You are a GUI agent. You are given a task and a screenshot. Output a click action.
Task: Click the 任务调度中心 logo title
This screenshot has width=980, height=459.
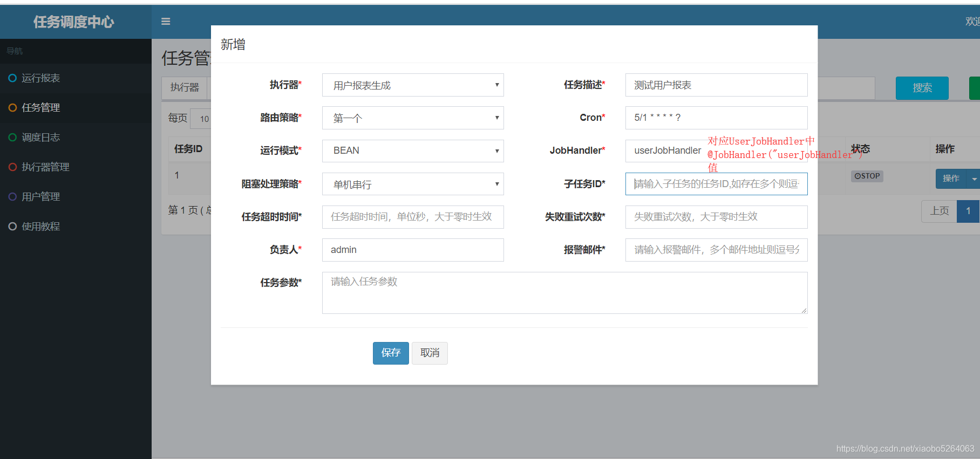74,22
